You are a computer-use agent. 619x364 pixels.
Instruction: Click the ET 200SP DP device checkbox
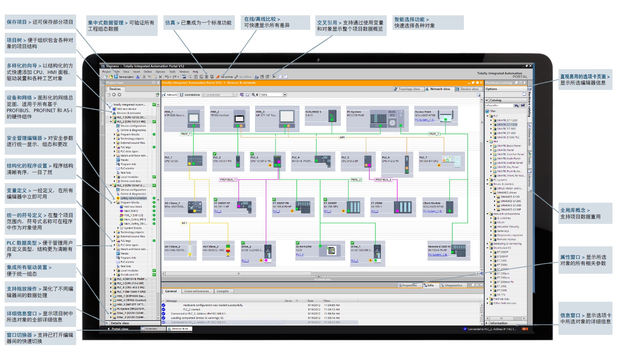tap(216, 199)
